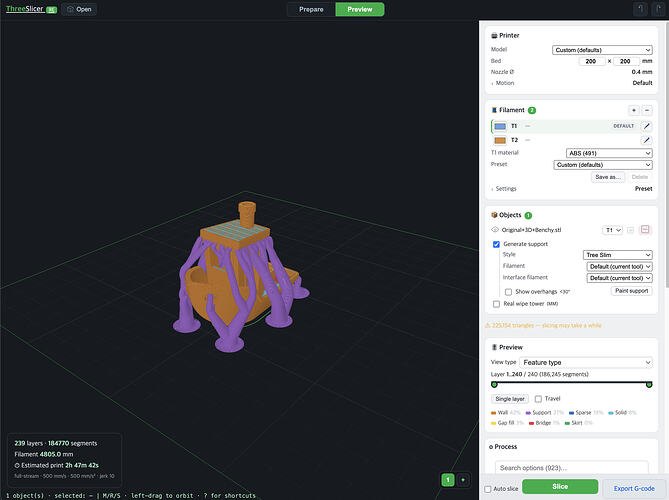This screenshot has width=669, height=500.
Task: Click the Delete preset button
Action: [640, 177]
